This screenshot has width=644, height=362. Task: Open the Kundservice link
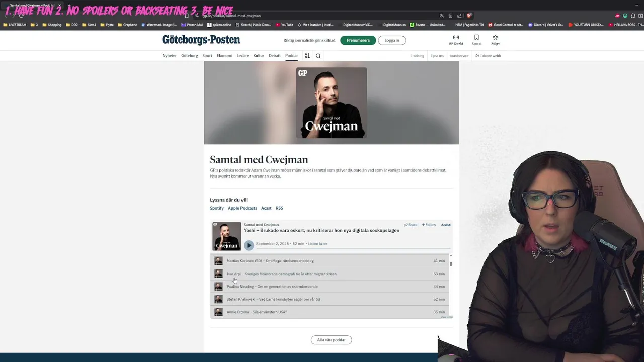[x=459, y=56]
